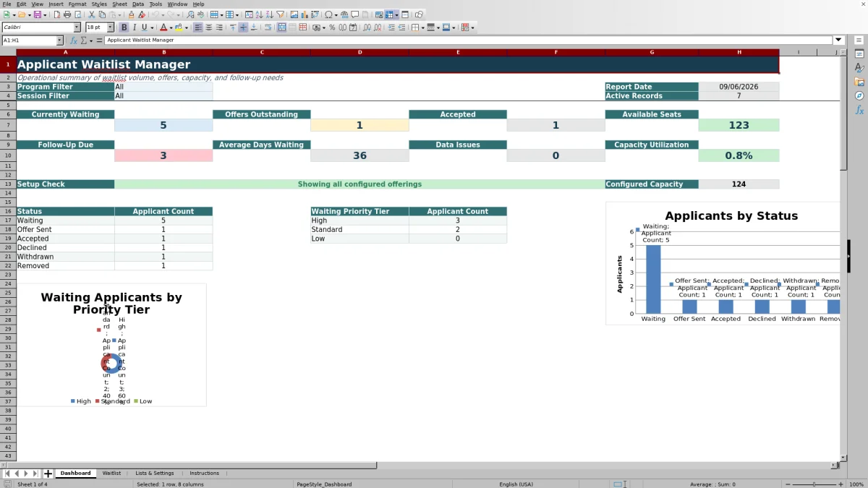Click the Insert Image icon
Image resolution: width=868 pixels, height=488 pixels.
[x=294, y=14]
